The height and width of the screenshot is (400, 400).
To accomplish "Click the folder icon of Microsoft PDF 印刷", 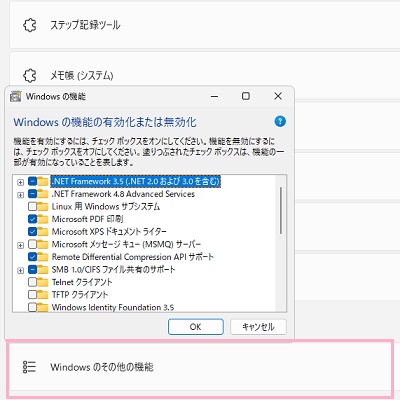I will (43, 219).
